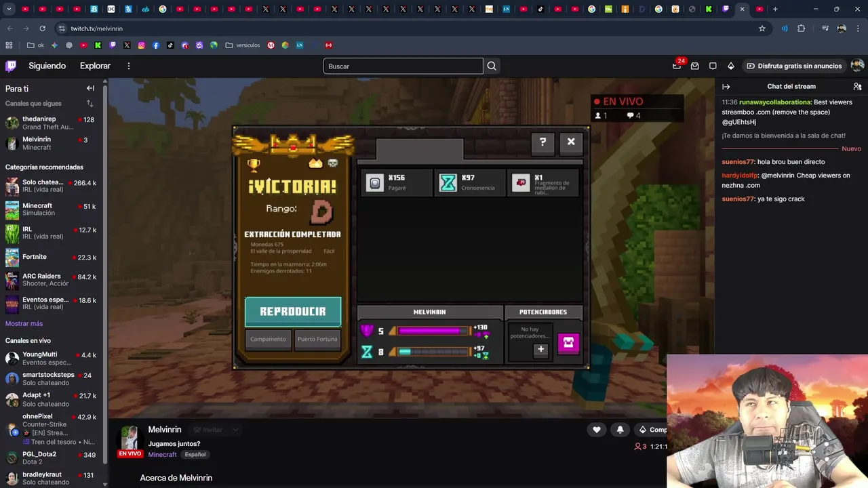This screenshot has width=868, height=488.
Task: Click the pink booster icon in Potenciadores
Action: tap(568, 343)
